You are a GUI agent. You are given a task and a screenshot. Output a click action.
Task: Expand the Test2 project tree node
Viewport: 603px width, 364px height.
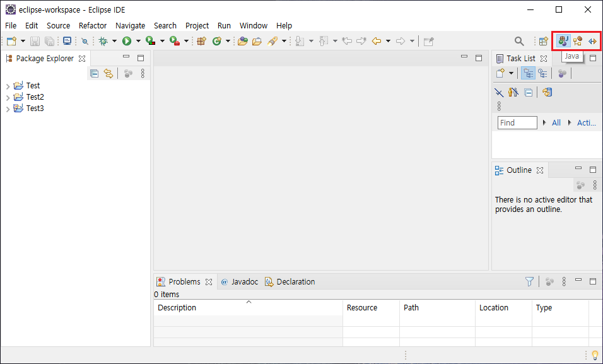[8, 98]
